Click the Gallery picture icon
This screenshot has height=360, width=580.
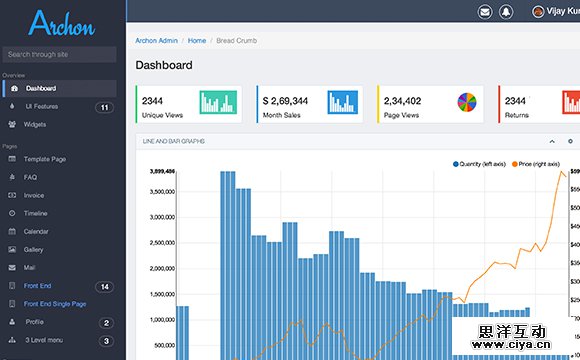tap(12, 250)
